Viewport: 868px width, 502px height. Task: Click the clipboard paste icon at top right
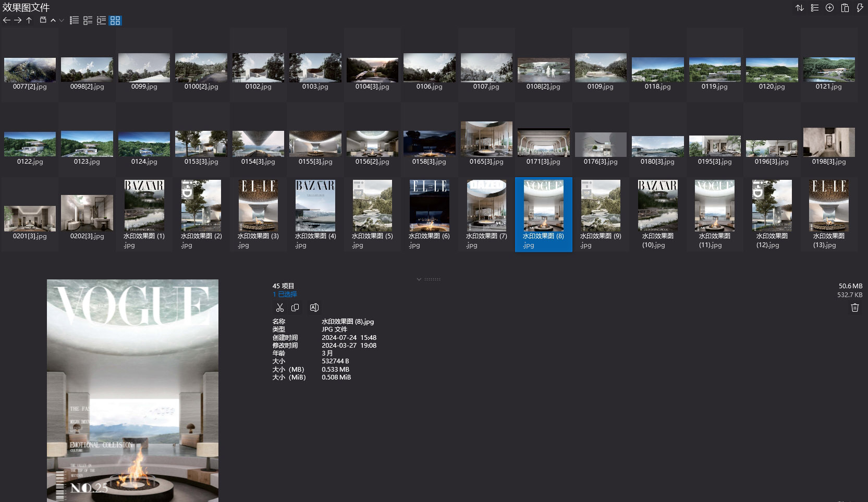coord(845,8)
